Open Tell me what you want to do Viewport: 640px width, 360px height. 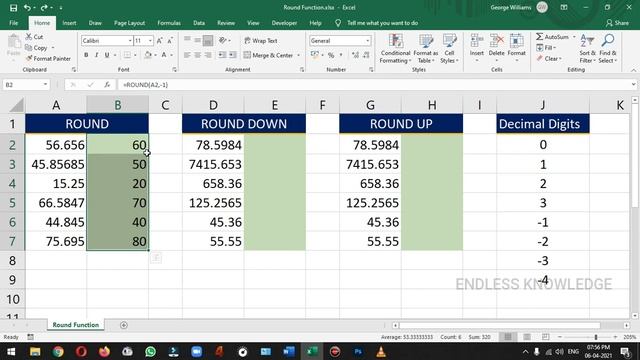point(382,23)
